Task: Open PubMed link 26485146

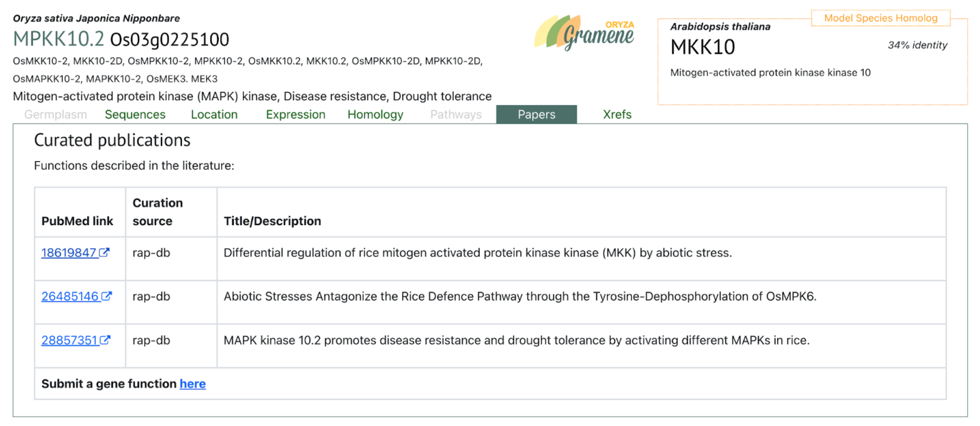Action: coord(70,297)
